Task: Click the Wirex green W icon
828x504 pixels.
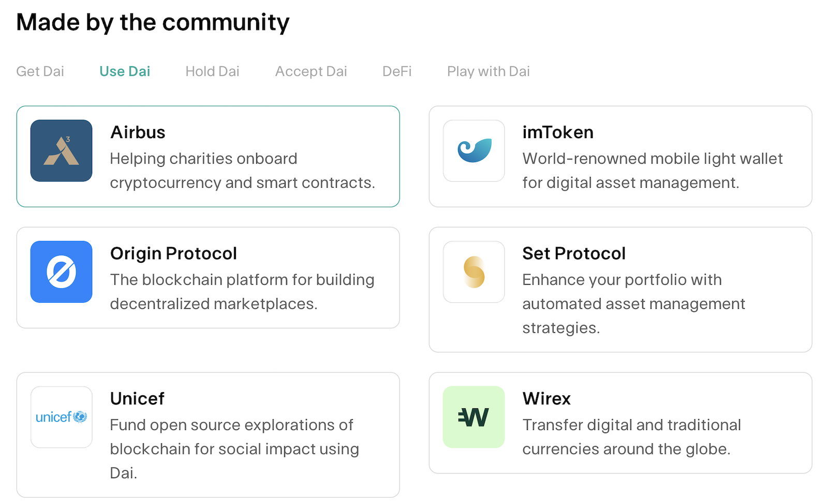Action: (x=474, y=417)
